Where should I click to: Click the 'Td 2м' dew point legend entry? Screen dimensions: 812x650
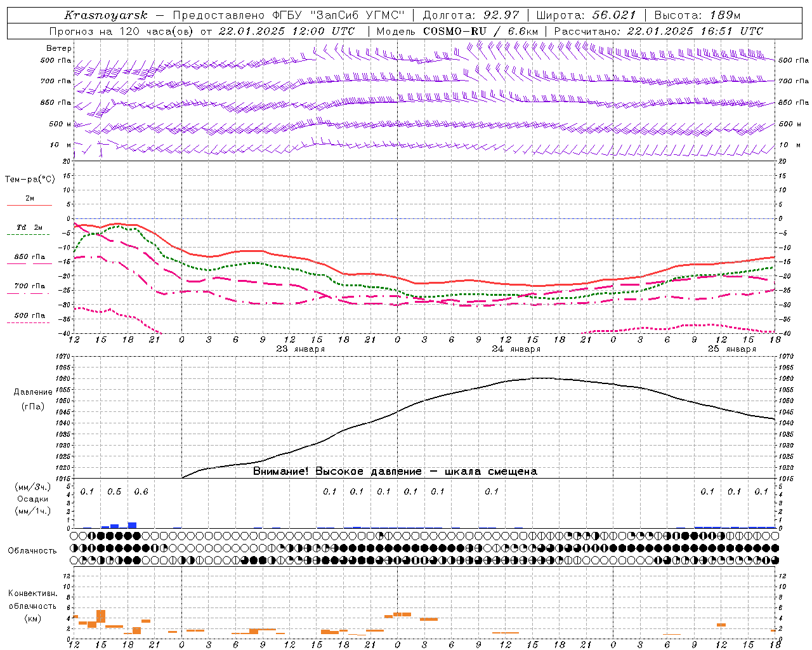tap(30, 227)
